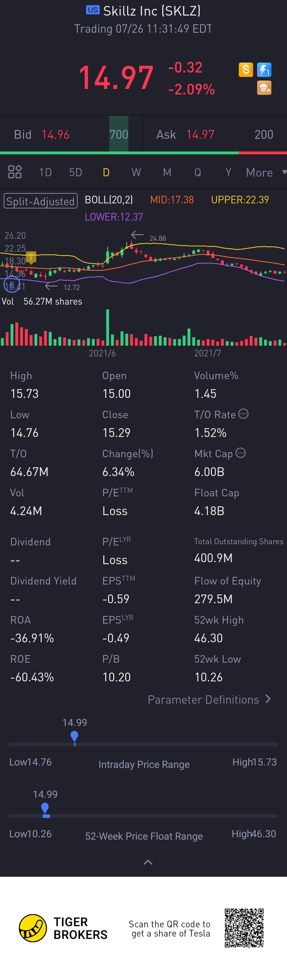287x980 pixels.
Task: Select the W weekly chart tab
Action: (136, 172)
